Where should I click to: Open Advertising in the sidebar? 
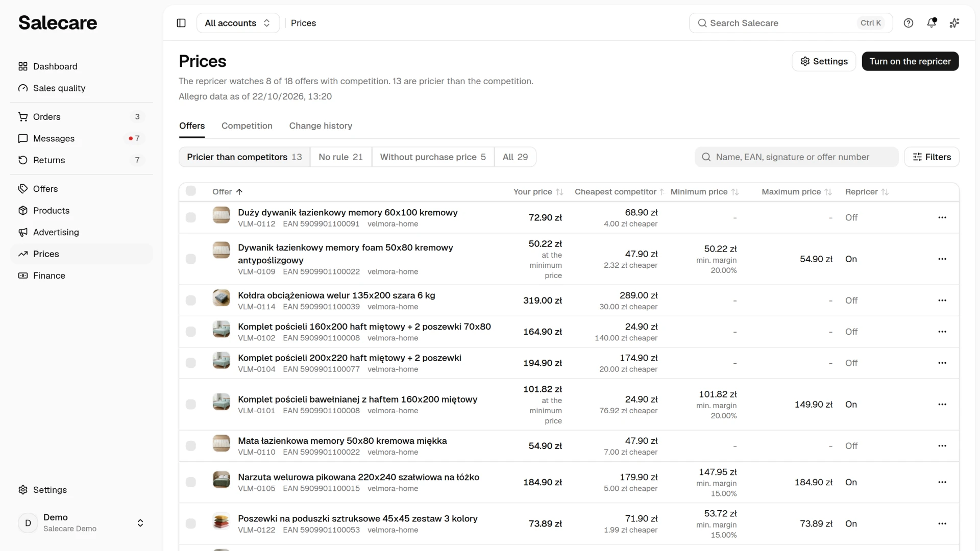coord(82,232)
